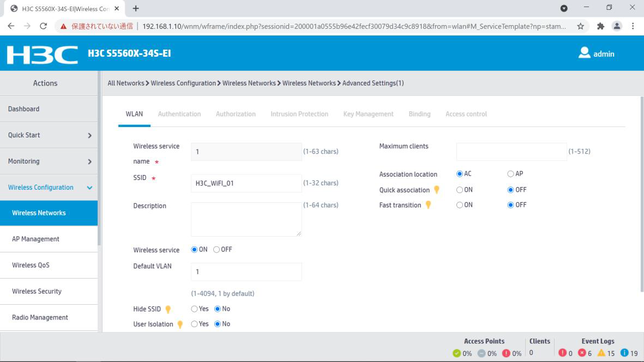Viewport: 644px width, 362px height.
Task: Enable Quick association ON option
Action: [x=460, y=190]
